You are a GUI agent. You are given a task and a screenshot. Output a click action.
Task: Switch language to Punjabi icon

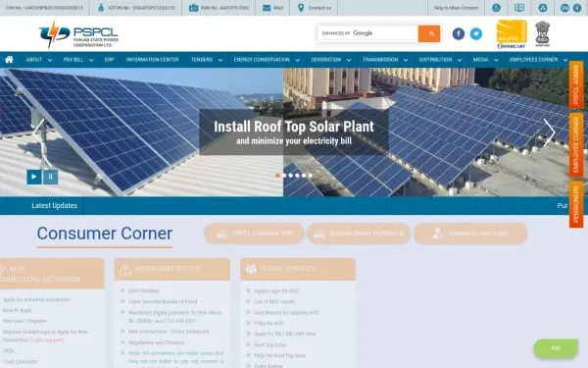577,8
